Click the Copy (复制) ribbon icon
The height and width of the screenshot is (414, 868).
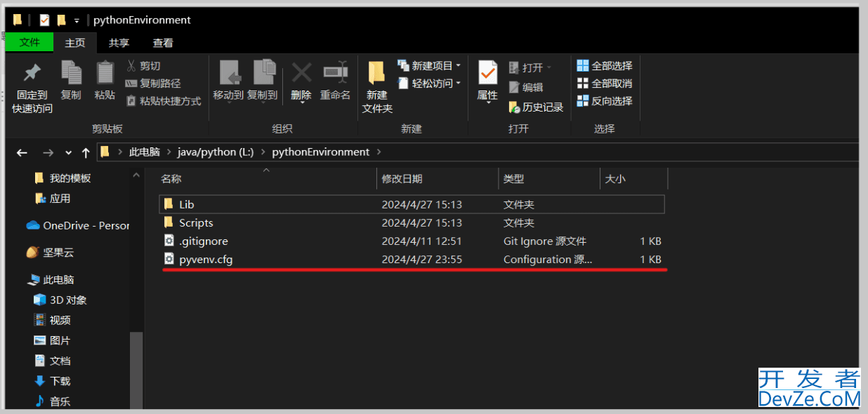pos(71,73)
